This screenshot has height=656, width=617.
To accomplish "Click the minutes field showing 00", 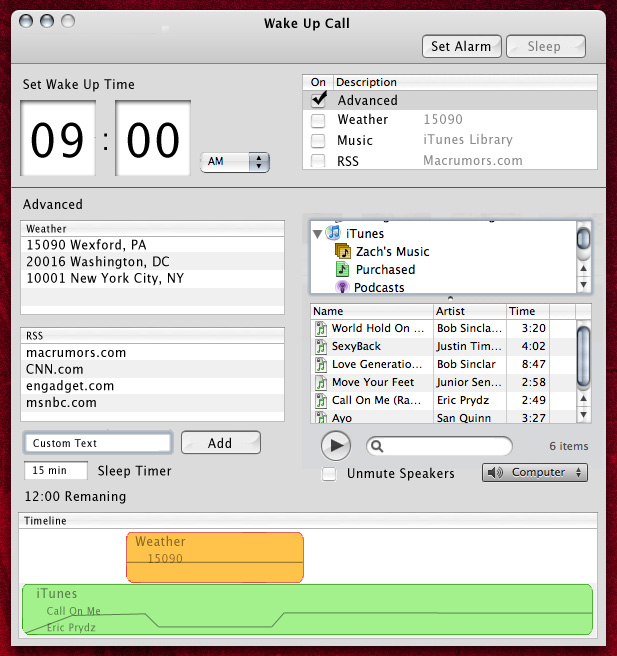I will click(153, 138).
